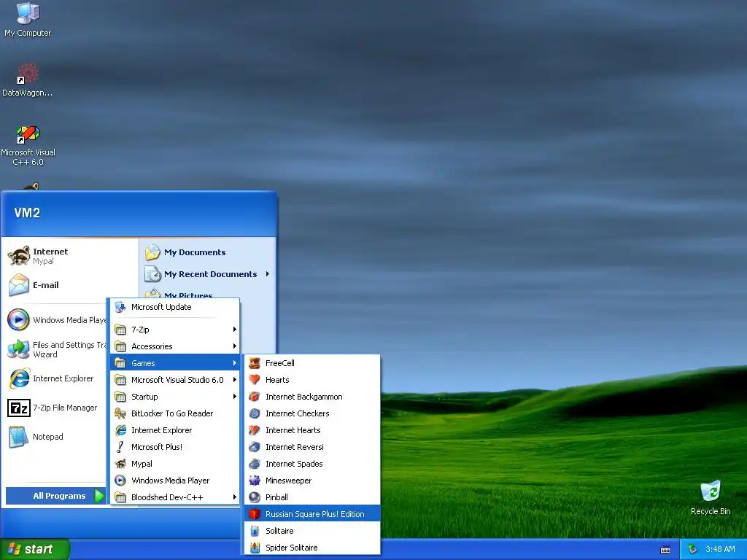Open My Computer desktop icon

click(28, 20)
